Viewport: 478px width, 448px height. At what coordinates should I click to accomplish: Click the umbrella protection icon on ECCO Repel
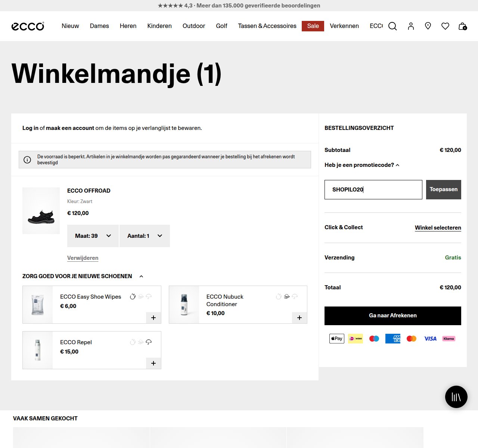149,342
